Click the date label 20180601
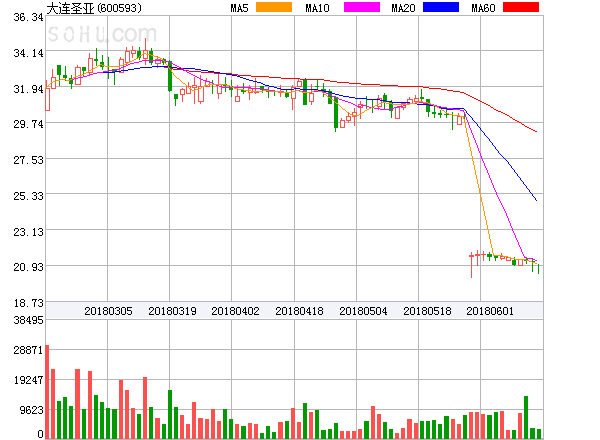Image resolution: width=600 pixels, height=440 pixels. click(490, 311)
